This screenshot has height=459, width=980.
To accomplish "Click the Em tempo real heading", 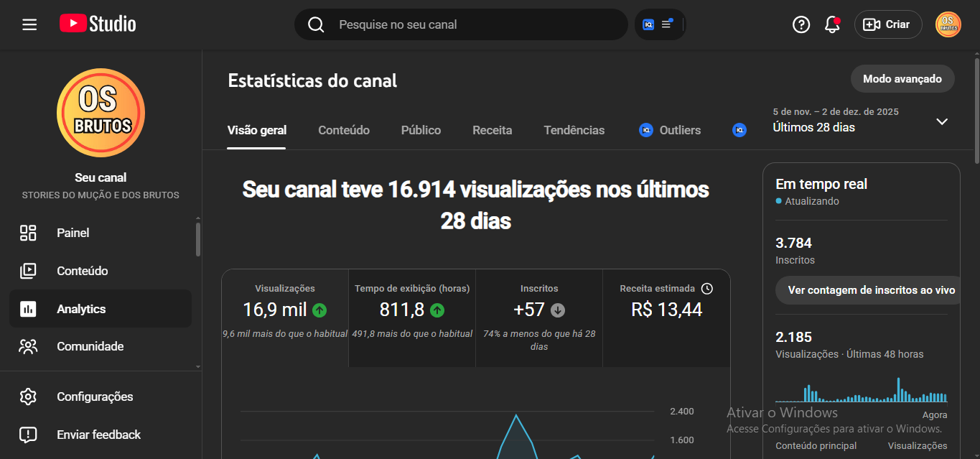I will (821, 184).
